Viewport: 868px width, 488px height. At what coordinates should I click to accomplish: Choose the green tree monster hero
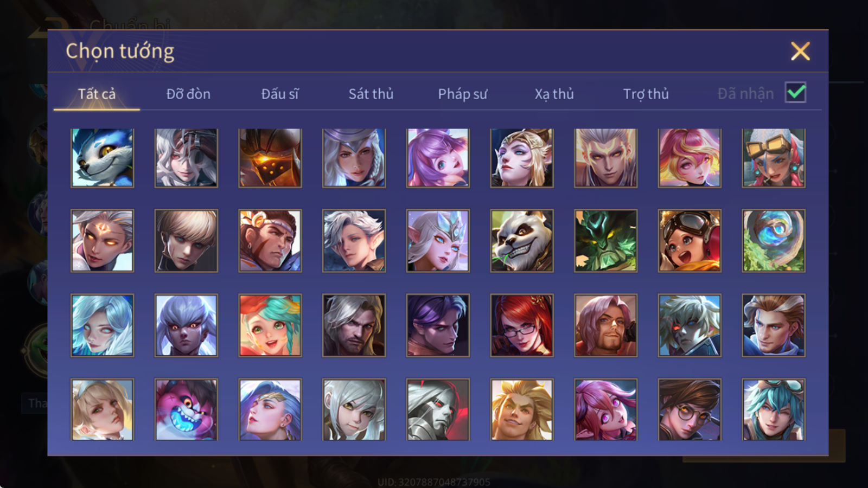click(605, 241)
